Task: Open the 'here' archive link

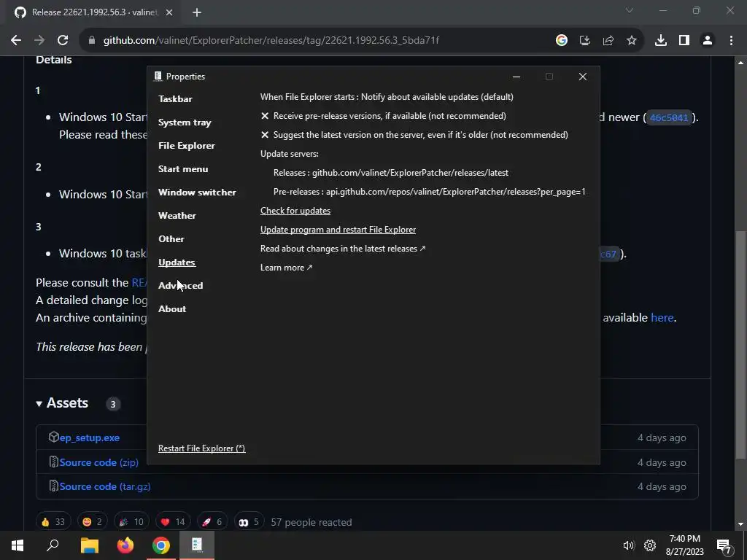Action: point(662,318)
